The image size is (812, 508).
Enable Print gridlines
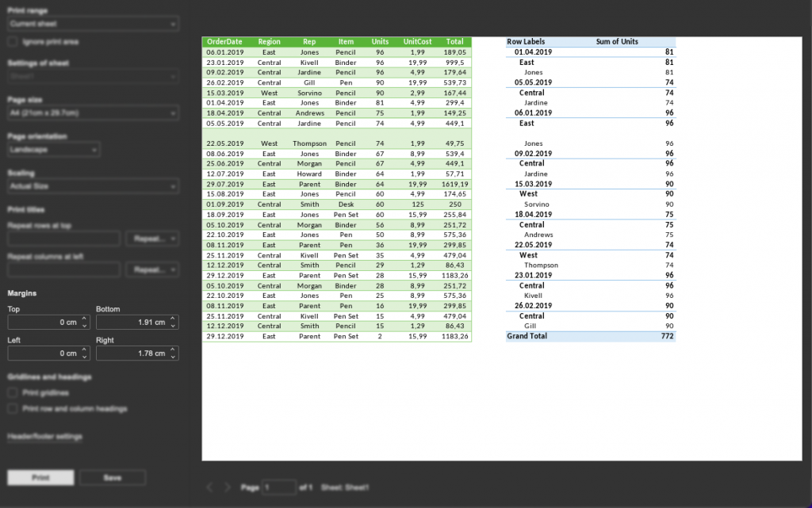tap(12, 392)
